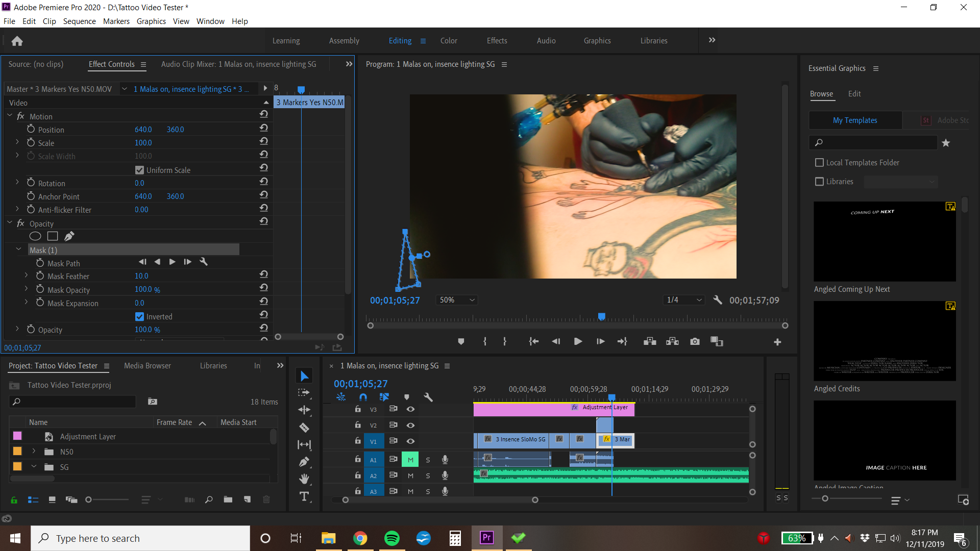Open Spotify from the taskbar

391,538
